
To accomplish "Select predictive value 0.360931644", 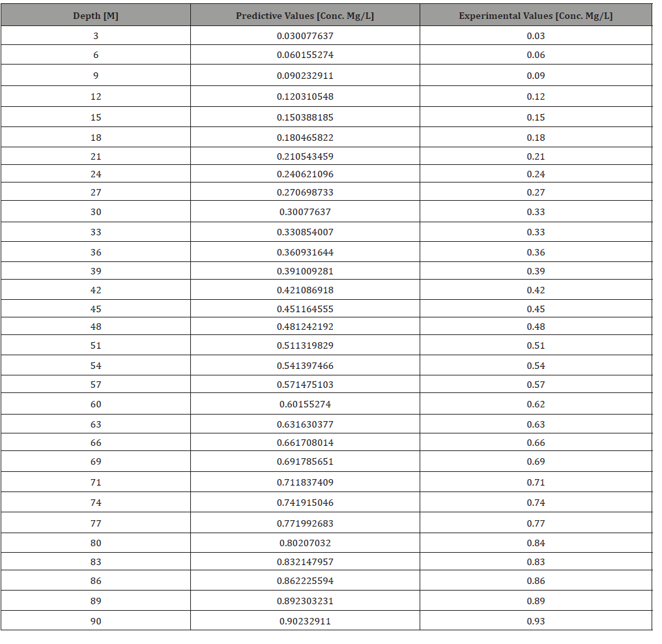I will point(305,252).
